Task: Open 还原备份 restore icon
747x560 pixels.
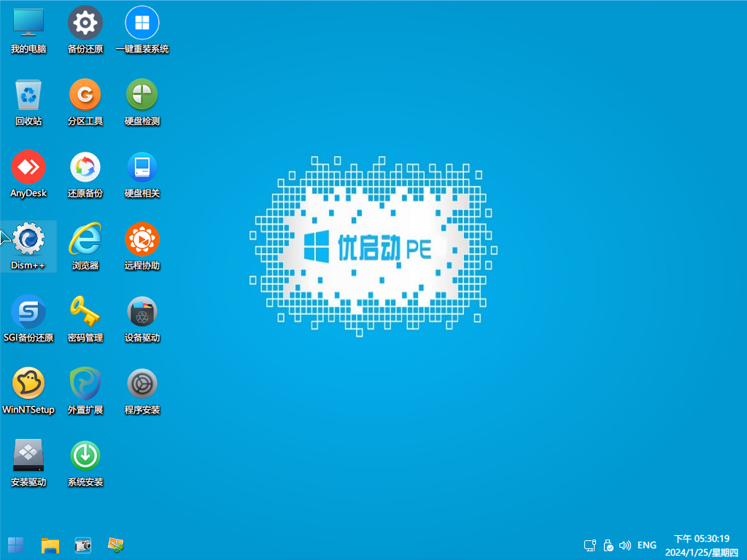Action: (85, 174)
